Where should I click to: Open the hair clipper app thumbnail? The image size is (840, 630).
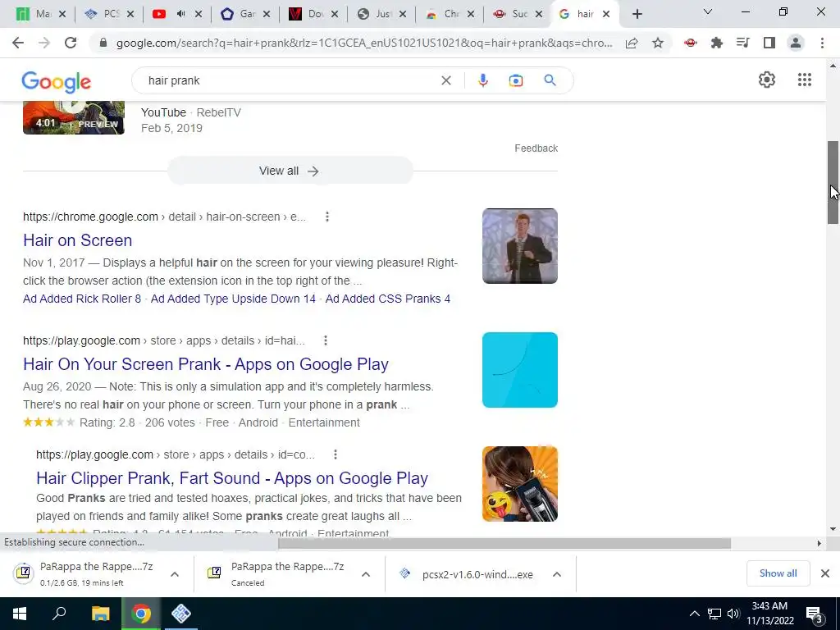pyautogui.click(x=519, y=484)
